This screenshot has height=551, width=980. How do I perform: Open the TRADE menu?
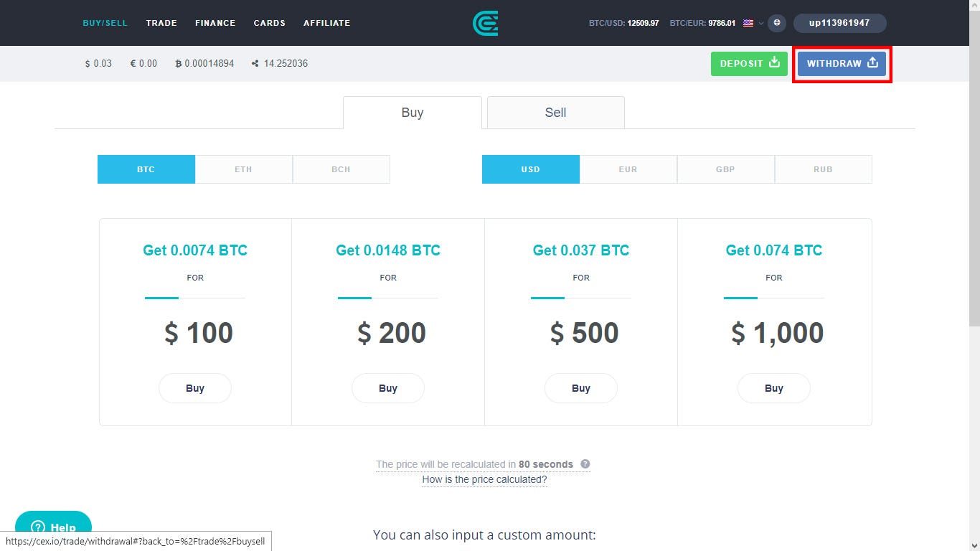161,22
